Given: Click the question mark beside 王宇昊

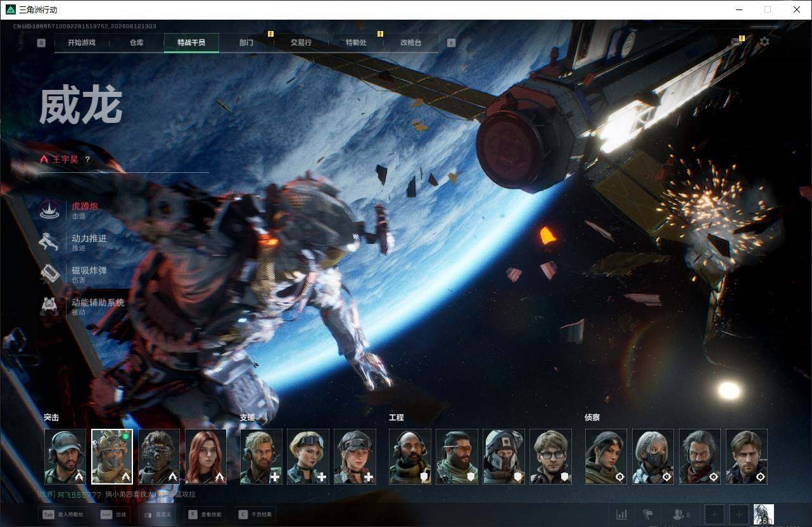Looking at the screenshot, I should click(x=87, y=160).
